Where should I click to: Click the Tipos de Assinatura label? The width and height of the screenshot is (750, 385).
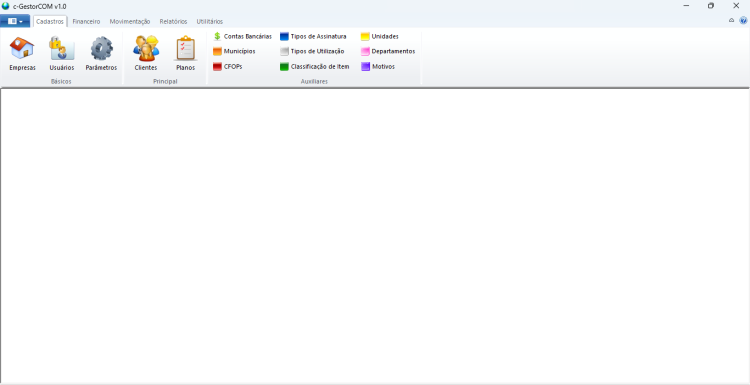319,36
